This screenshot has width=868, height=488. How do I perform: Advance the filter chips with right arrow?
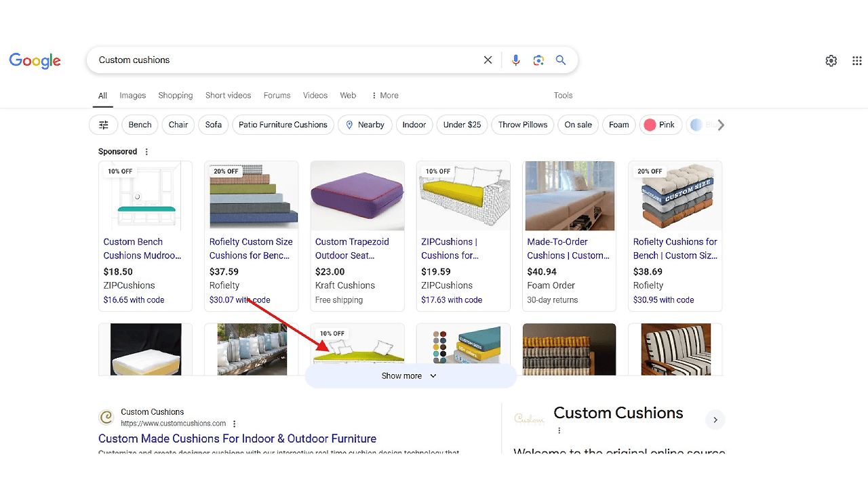tap(721, 125)
